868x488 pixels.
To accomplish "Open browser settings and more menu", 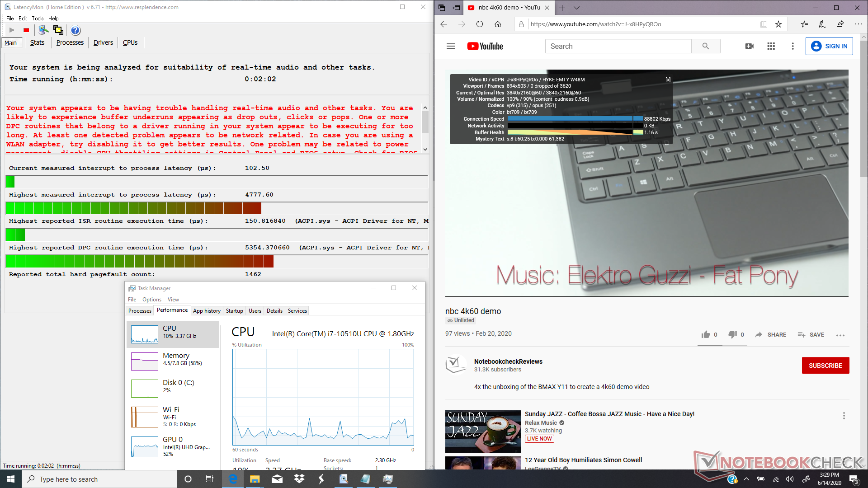I will click(x=858, y=24).
